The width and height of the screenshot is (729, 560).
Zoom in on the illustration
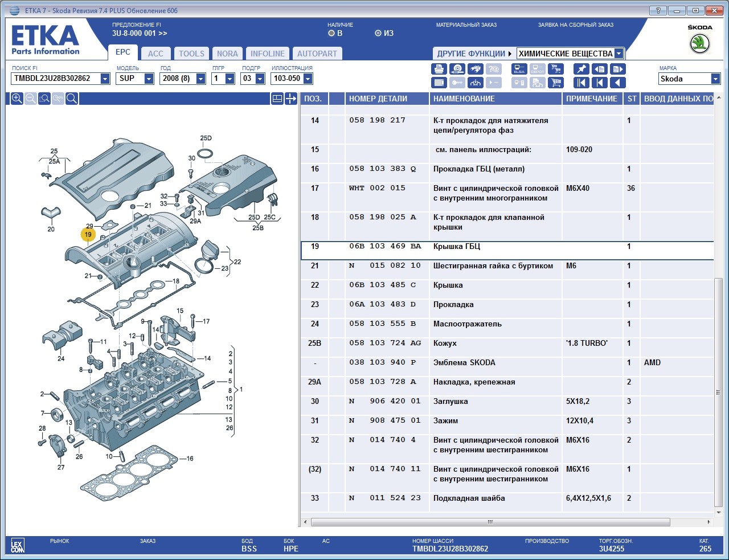click(17, 99)
